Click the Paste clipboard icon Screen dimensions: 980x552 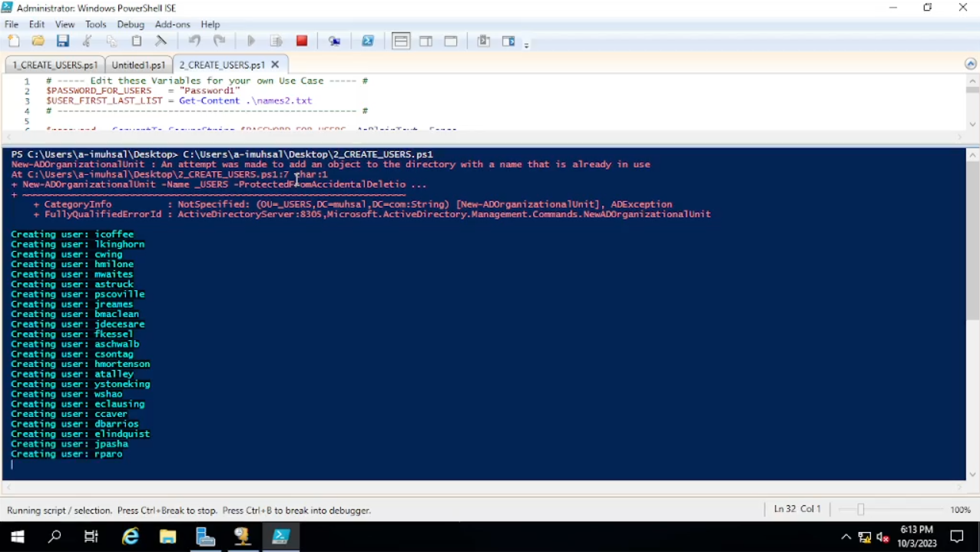137,41
